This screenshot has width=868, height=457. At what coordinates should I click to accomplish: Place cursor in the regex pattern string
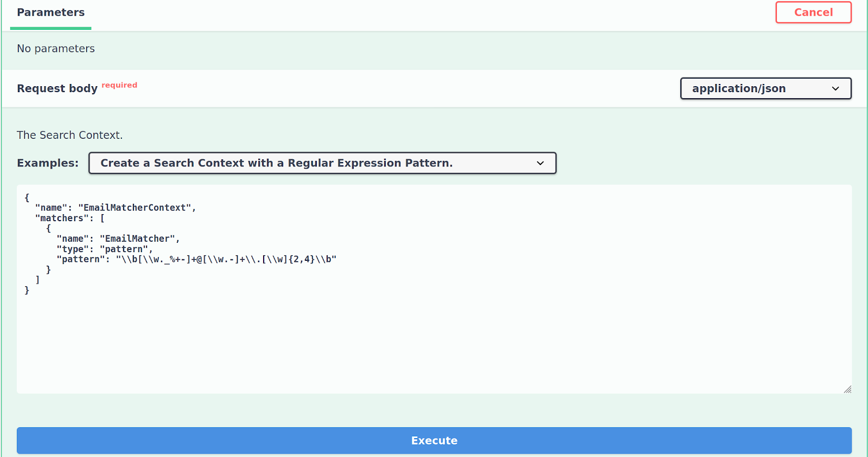click(226, 259)
